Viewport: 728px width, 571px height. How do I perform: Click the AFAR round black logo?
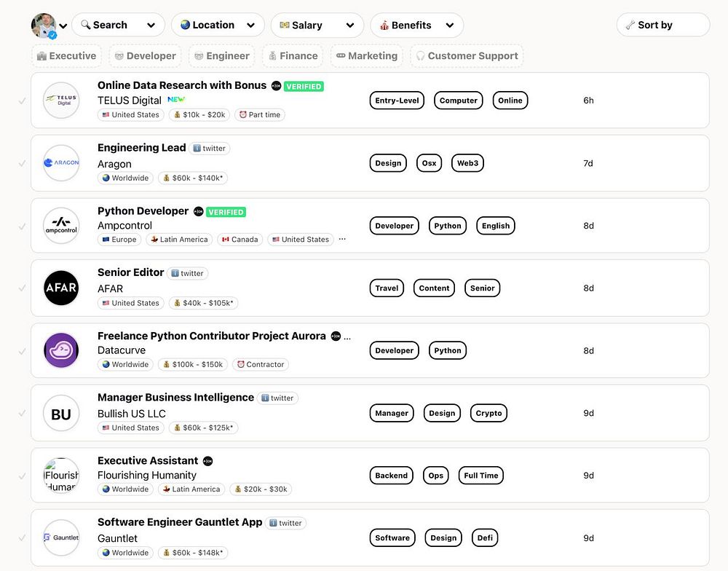pos(61,288)
